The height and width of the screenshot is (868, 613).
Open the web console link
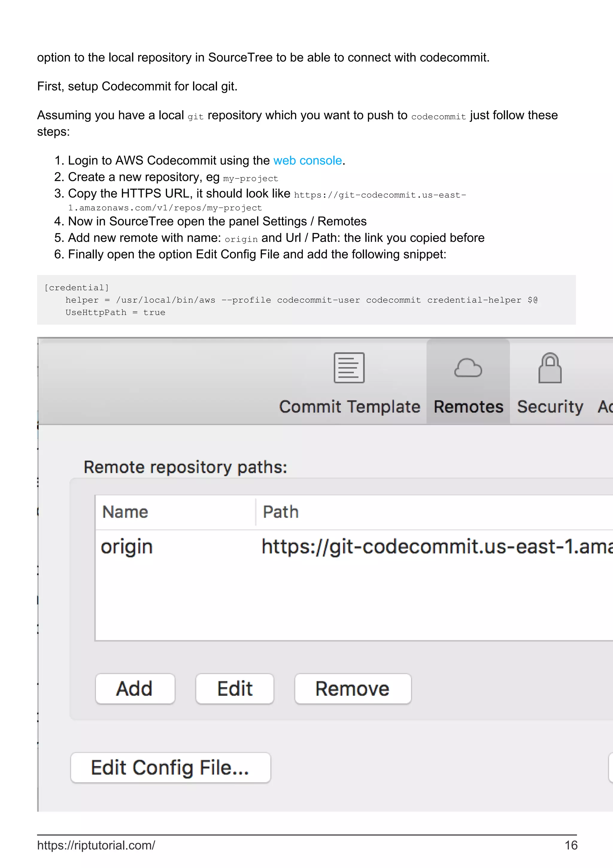point(307,161)
